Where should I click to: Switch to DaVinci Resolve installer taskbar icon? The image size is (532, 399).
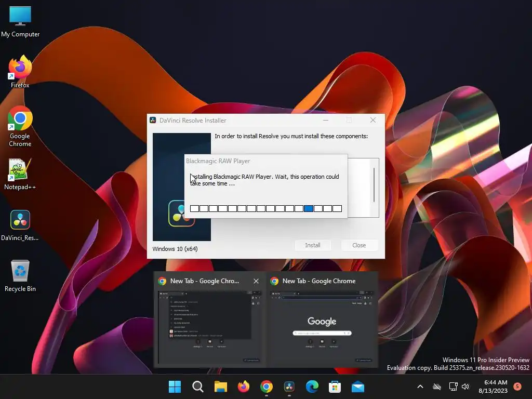(289, 387)
